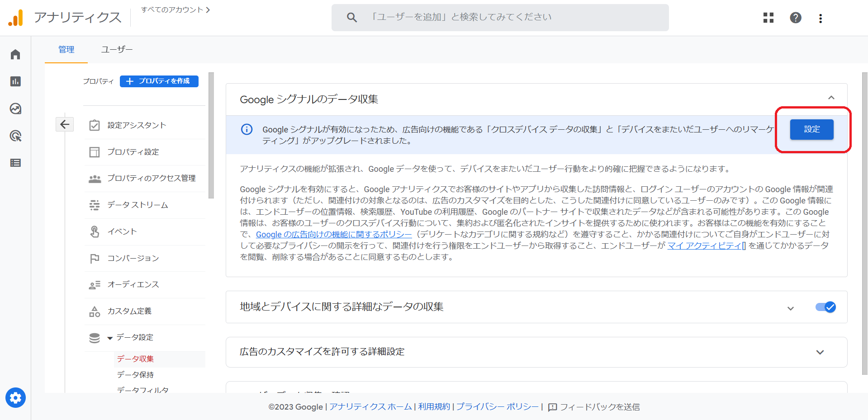This screenshot has height=420, width=868.
Task: Click the データストリーム stream icon
Action: pyautogui.click(x=95, y=205)
